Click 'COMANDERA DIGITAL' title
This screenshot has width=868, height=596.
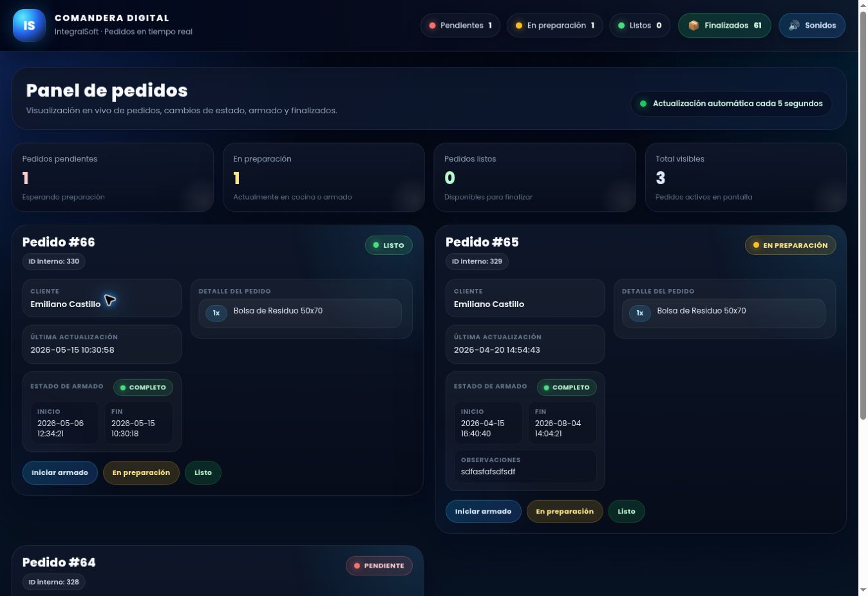tap(112, 18)
